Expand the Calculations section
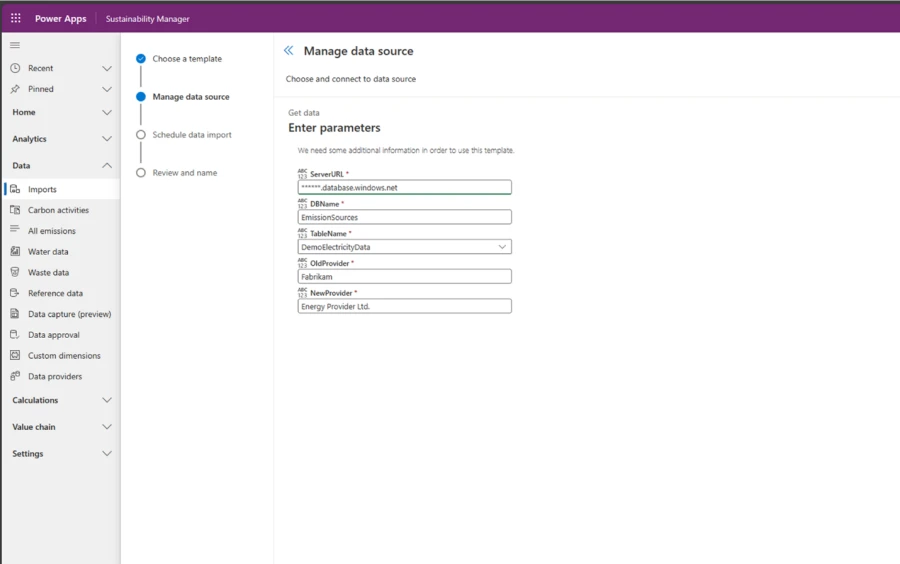This screenshot has width=900, height=564. click(107, 400)
